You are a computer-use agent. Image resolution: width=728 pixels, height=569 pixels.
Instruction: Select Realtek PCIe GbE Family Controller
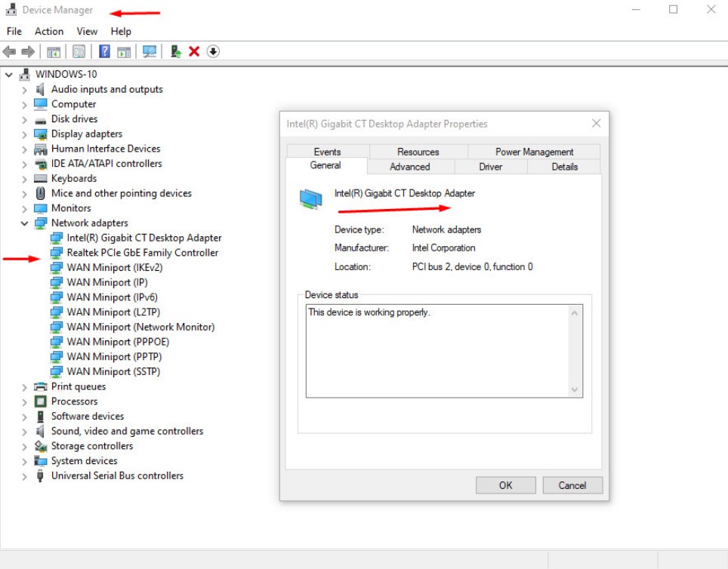143,253
